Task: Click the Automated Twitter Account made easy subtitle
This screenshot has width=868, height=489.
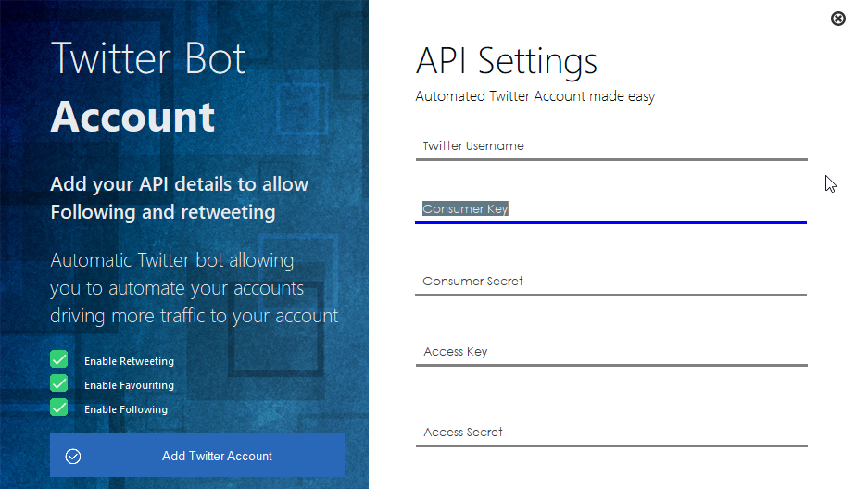Action: click(535, 96)
